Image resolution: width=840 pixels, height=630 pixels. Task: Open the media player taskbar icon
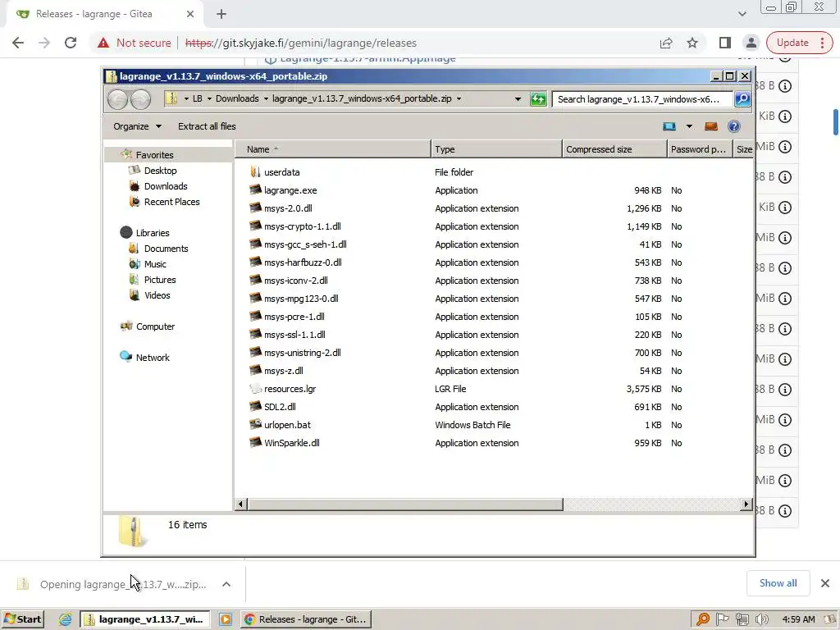[226, 619]
